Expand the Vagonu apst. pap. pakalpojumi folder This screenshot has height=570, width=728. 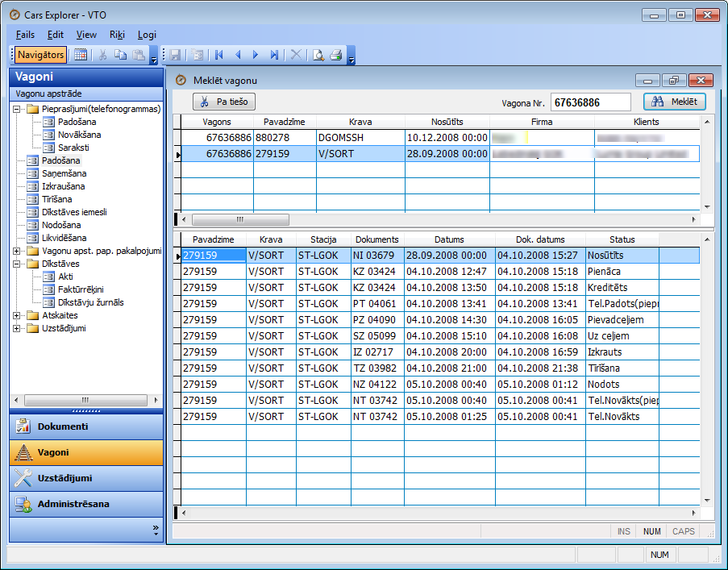[17, 251]
